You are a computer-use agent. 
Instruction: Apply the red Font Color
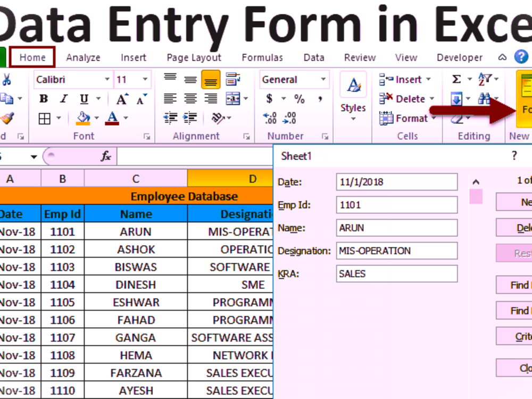[x=112, y=118]
